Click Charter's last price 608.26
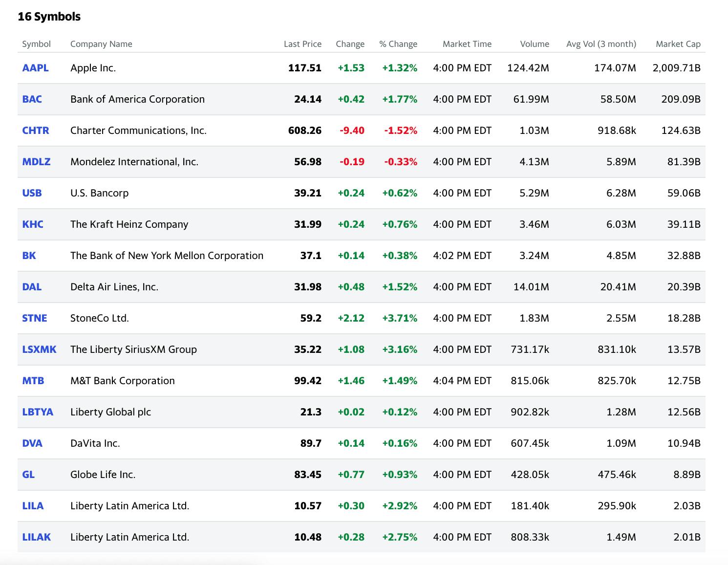This screenshot has width=728, height=565. (x=305, y=130)
